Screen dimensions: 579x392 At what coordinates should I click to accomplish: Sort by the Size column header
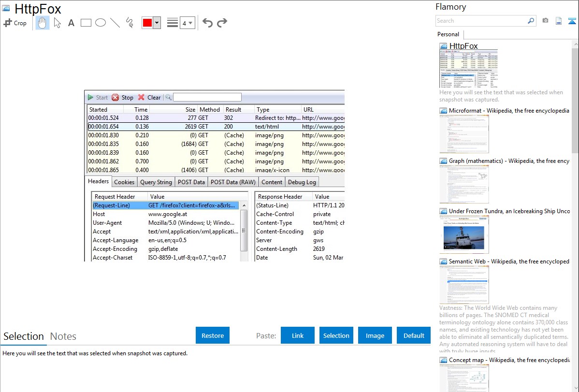click(173, 110)
